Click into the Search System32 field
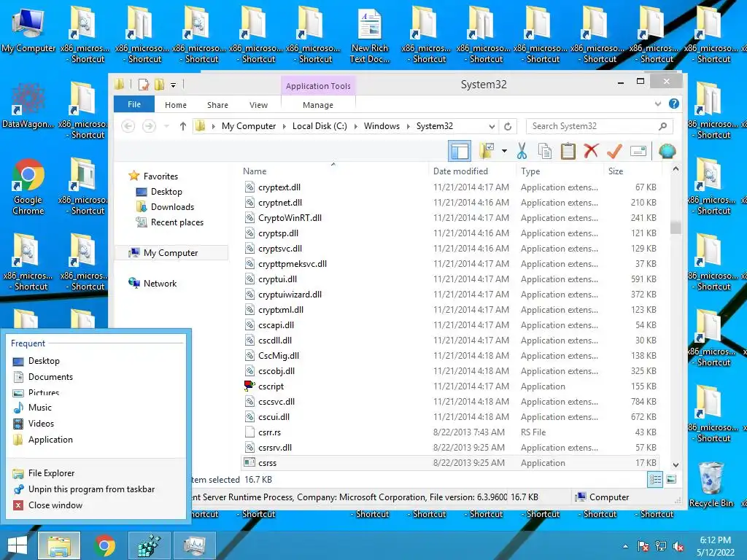Screen dimensions: 747x560 tap(600, 126)
